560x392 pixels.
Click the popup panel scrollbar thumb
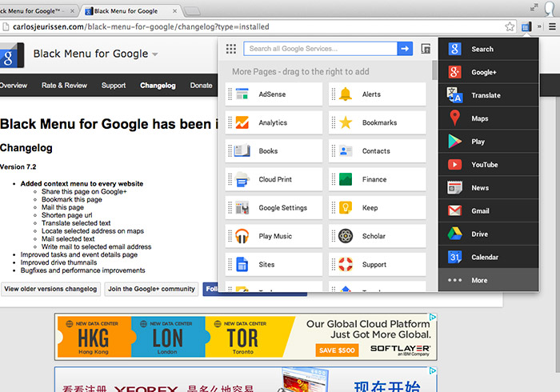click(434, 70)
